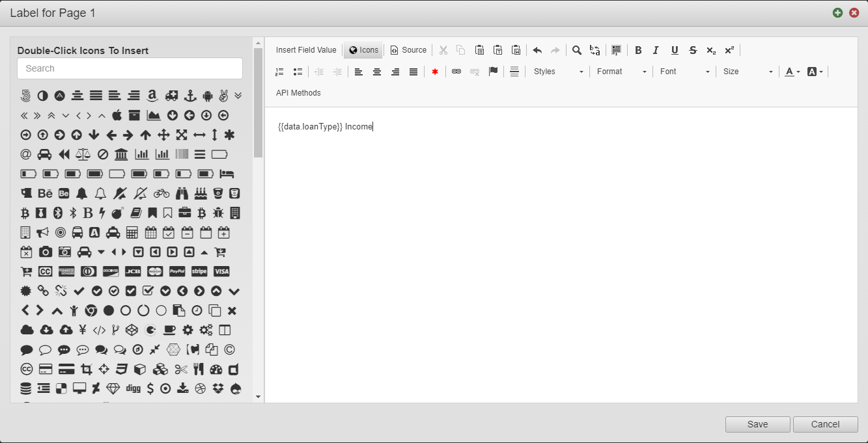Insert the Amazon icon from the list
The image size is (868, 443).
click(152, 96)
